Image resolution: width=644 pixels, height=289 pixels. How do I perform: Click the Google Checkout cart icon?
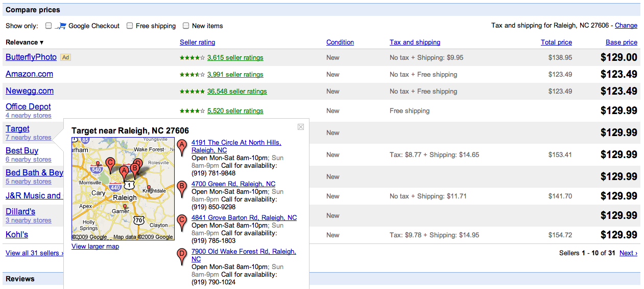[x=61, y=26]
